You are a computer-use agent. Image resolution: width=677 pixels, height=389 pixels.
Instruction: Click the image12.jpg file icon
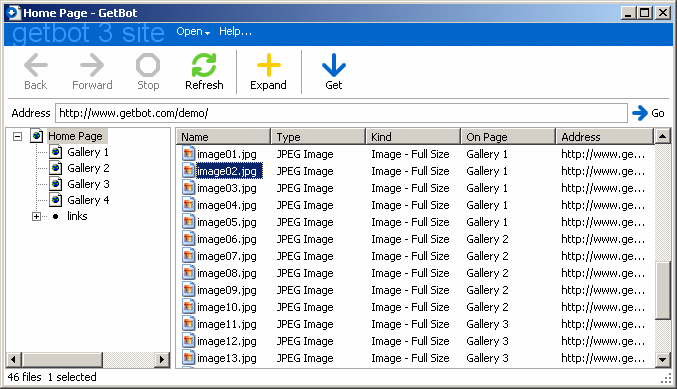pos(188,341)
